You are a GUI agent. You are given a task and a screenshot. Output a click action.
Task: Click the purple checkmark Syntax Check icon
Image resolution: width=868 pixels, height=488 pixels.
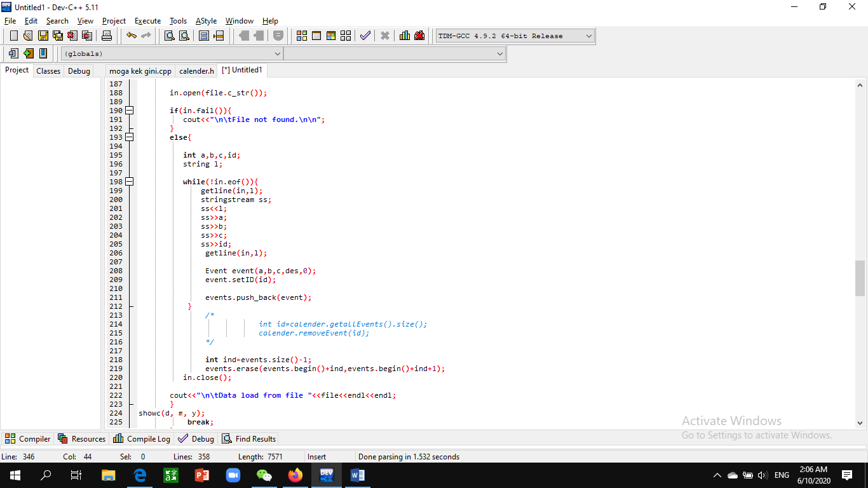pyautogui.click(x=365, y=36)
